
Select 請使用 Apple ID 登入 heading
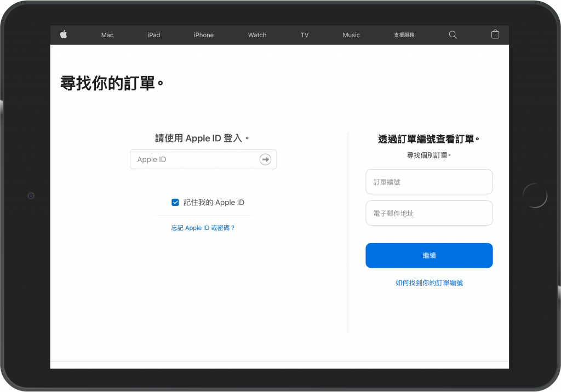click(202, 138)
